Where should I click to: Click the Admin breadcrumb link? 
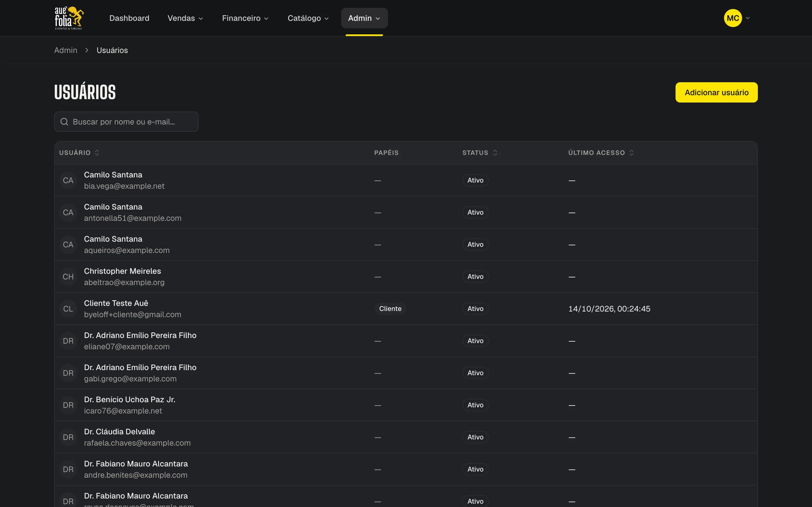(x=66, y=50)
